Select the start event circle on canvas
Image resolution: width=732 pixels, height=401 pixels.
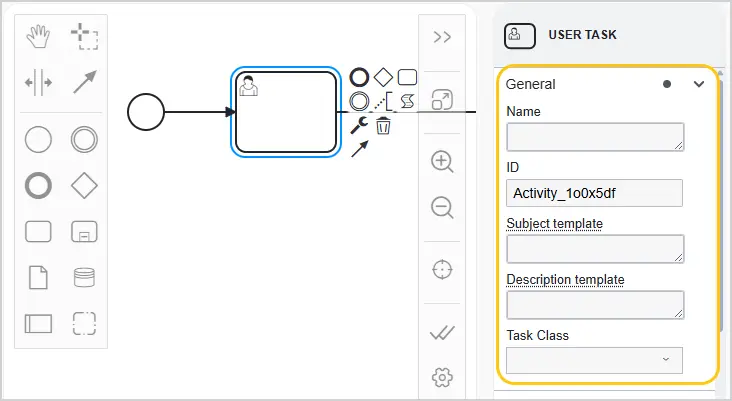[x=146, y=112]
